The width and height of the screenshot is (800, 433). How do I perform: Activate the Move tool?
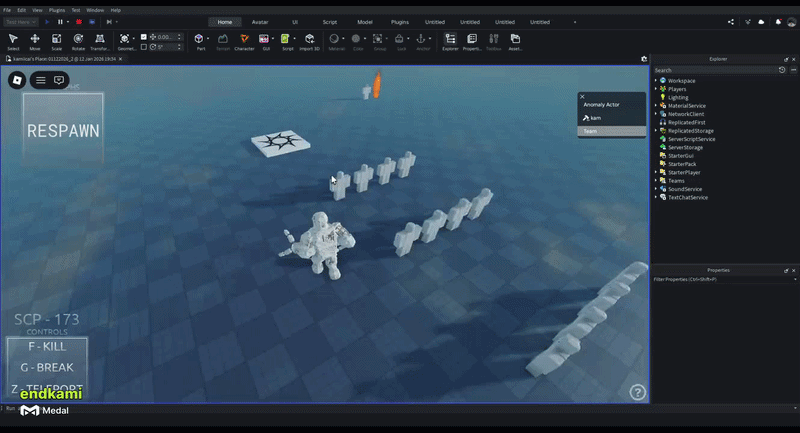coord(35,41)
